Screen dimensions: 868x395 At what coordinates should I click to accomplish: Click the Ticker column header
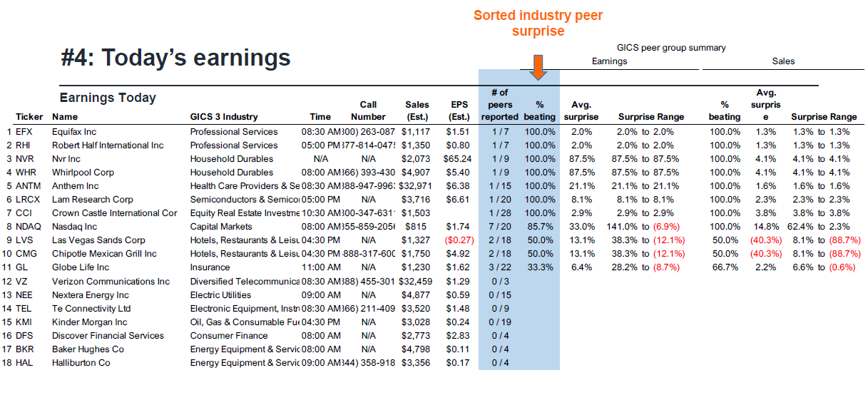coord(29,117)
